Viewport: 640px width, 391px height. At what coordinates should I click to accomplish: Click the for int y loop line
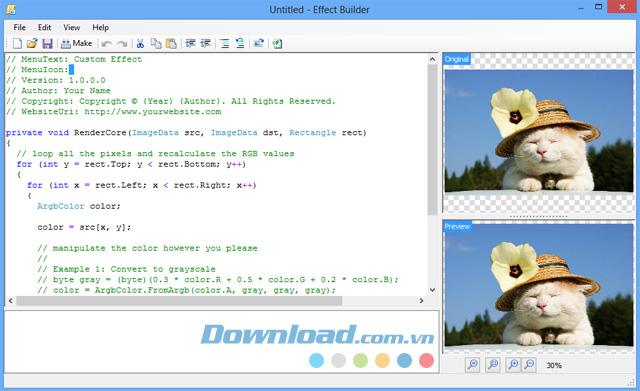tap(131, 164)
